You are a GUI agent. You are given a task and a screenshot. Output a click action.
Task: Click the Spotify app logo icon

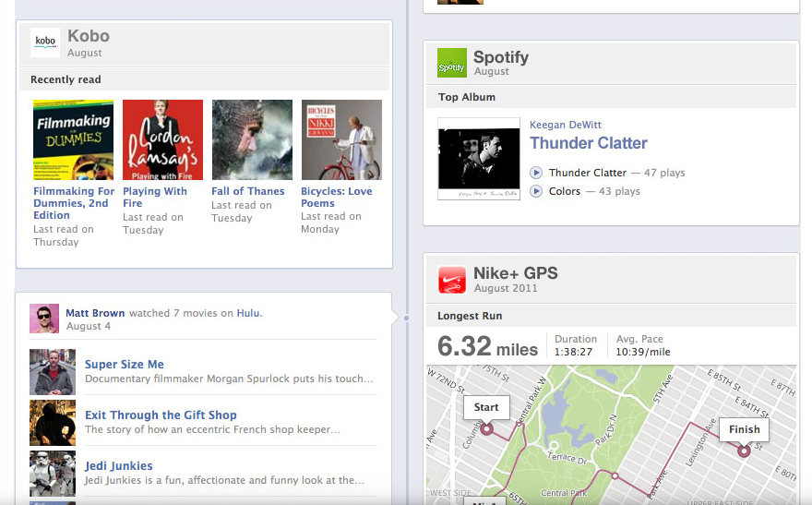pos(452,63)
